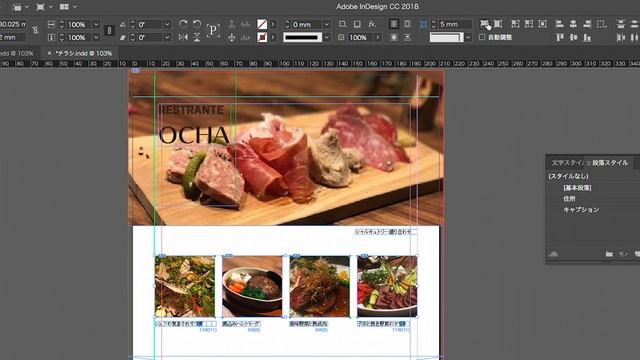Switch to the 文字スタイル tab
The height and width of the screenshot is (360, 640).
point(568,162)
